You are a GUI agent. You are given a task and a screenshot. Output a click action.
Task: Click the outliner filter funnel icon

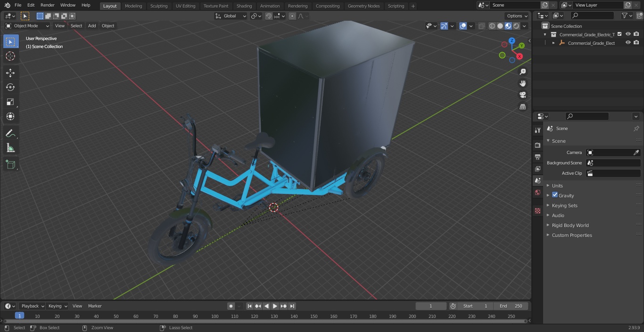[625, 16]
